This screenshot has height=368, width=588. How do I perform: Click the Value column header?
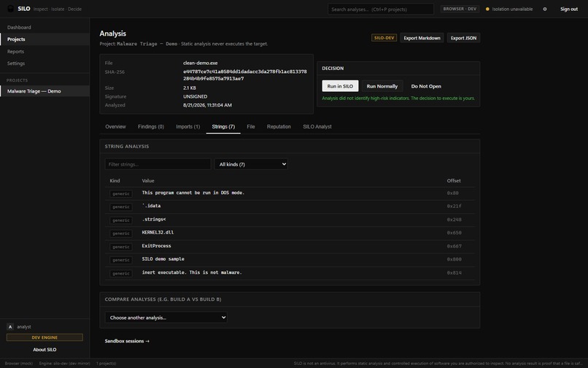coord(148,180)
